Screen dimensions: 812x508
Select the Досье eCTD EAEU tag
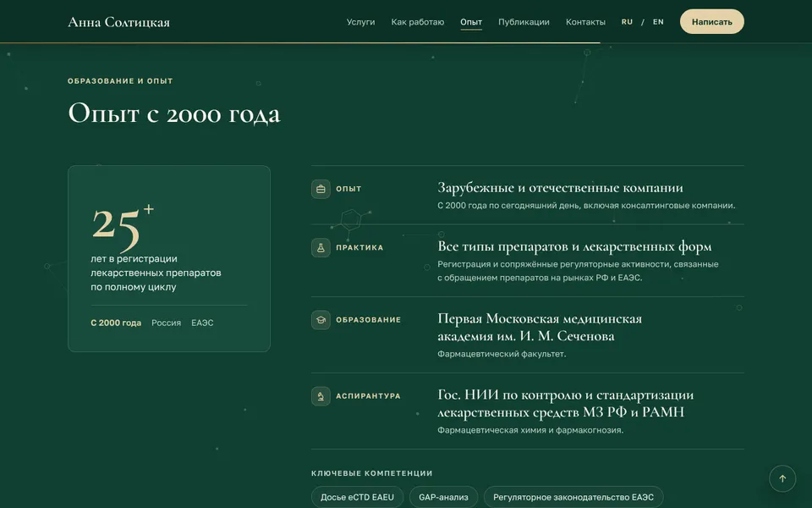pyautogui.click(x=357, y=497)
